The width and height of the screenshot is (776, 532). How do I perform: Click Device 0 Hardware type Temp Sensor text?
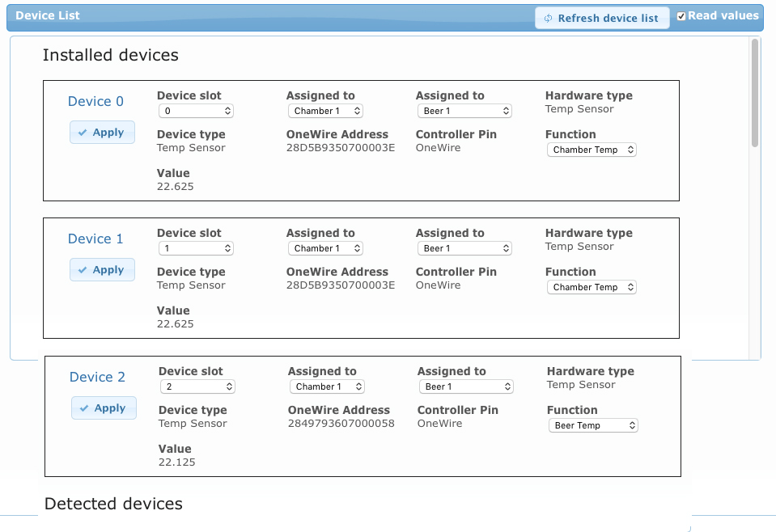point(579,109)
